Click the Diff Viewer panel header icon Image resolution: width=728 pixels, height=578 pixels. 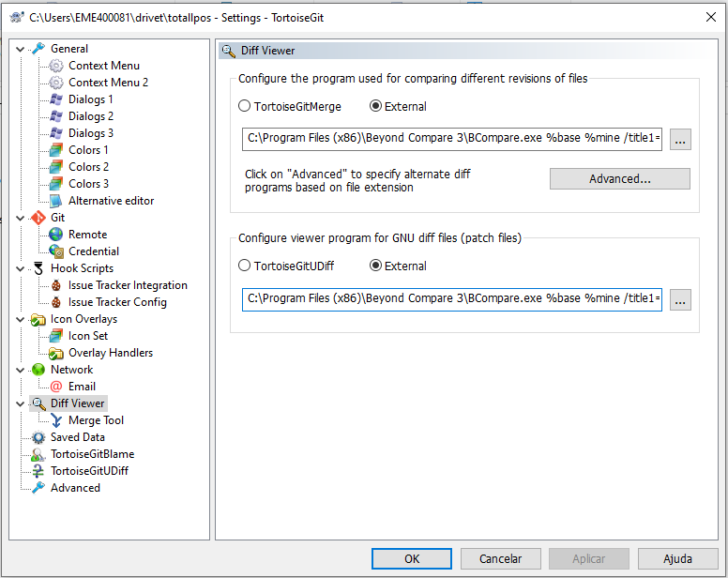click(228, 51)
